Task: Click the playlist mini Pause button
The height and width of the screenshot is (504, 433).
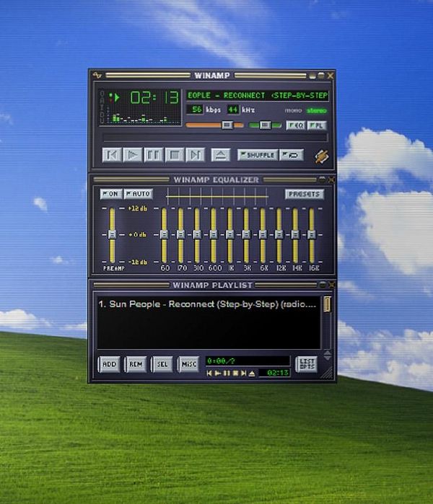Action: (227, 373)
